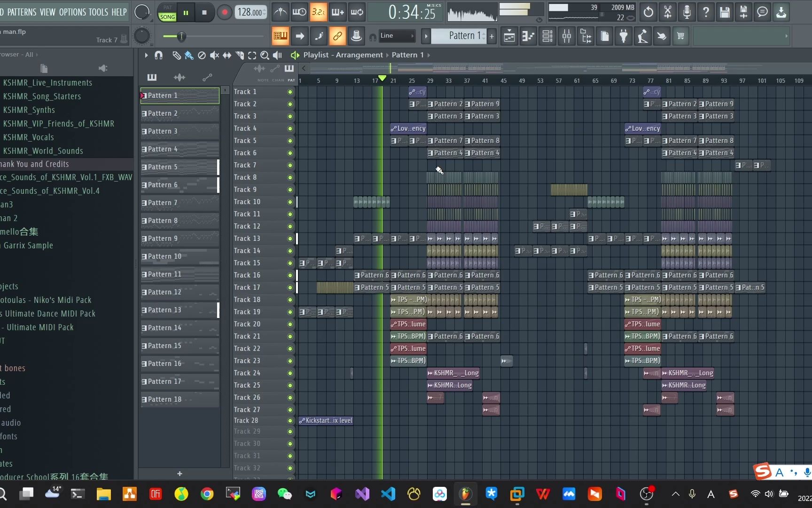
Task: Toggle typing keyboard to piano
Action: pyautogui.click(x=281, y=36)
